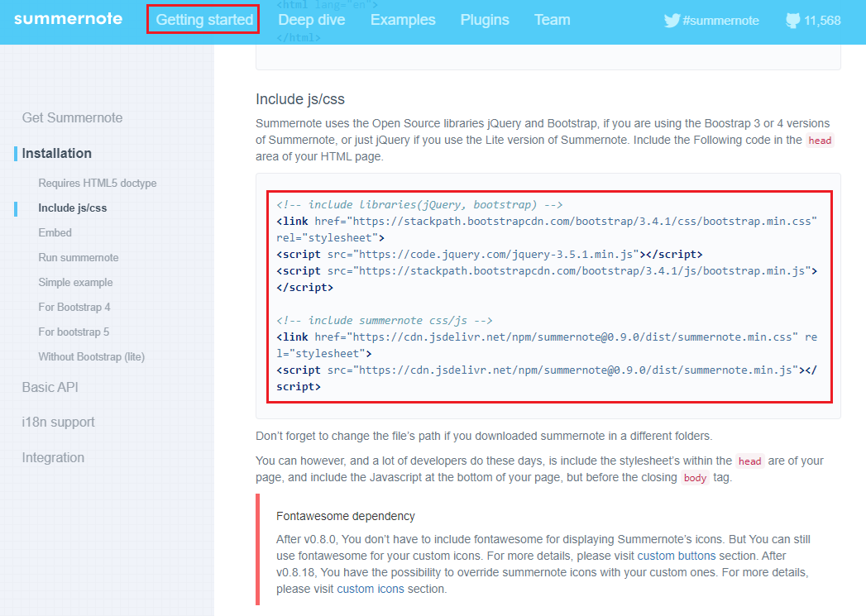Click the summernote.min.css link line
866x616 pixels.
(x=547, y=346)
